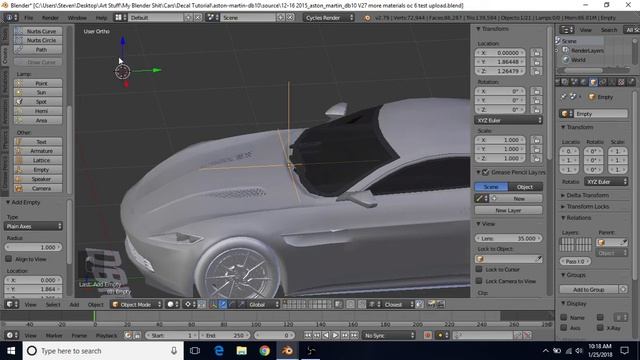Open Plain Axes type dropdown

(33, 226)
